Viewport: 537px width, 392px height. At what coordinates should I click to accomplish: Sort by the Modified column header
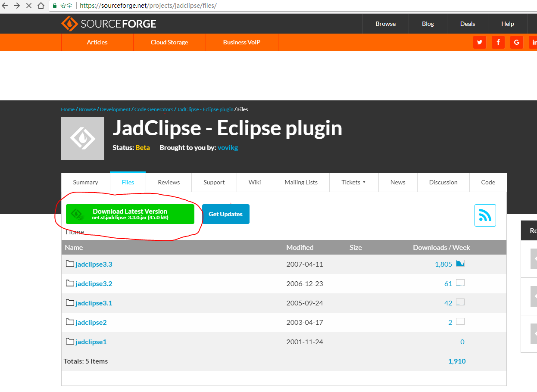click(x=300, y=247)
